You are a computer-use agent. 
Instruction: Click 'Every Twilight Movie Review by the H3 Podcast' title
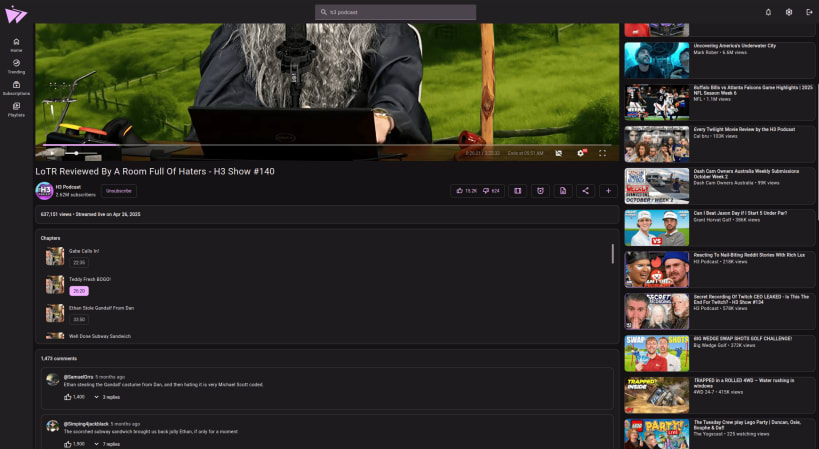(x=744, y=129)
